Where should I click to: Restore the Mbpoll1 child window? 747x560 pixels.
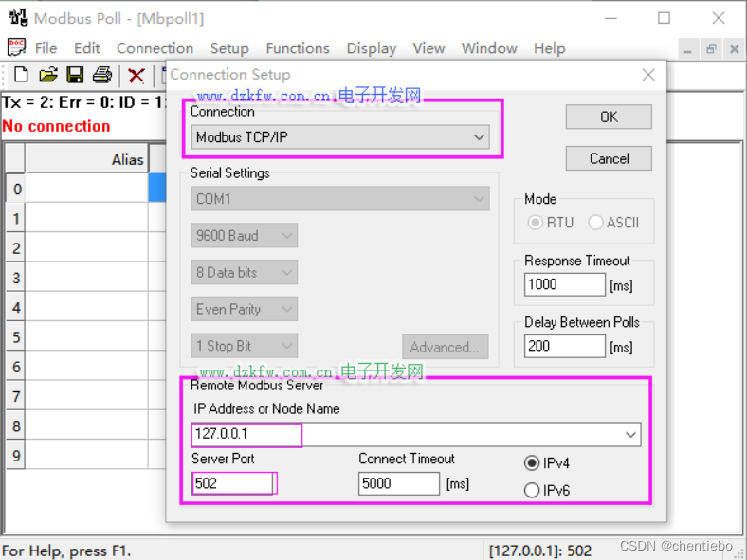(x=711, y=48)
